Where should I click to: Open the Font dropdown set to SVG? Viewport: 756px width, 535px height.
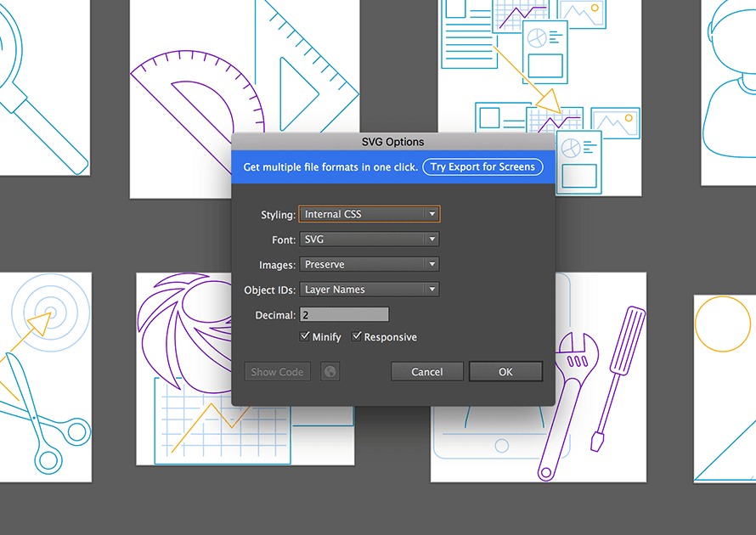click(370, 239)
